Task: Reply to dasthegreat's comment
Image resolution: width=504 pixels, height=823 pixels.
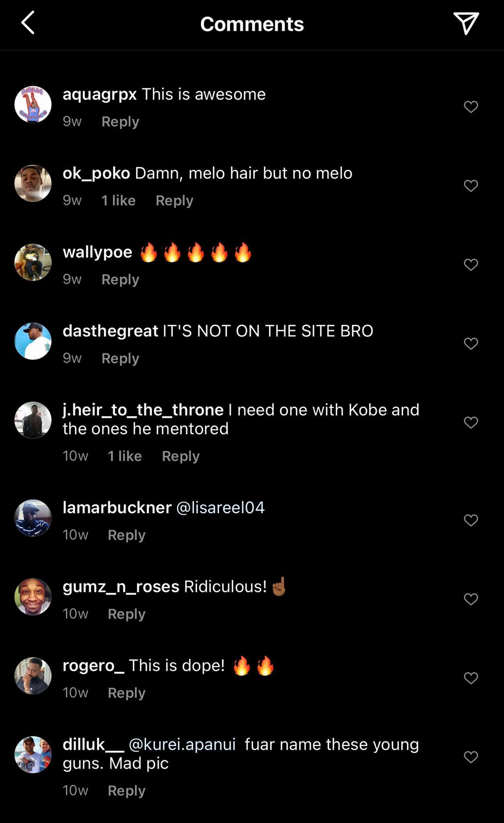Action: [x=120, y=358]
